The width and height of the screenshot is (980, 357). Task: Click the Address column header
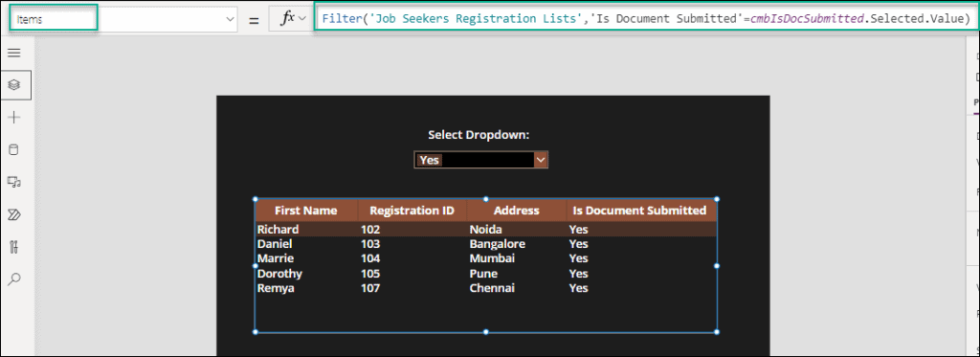pos(516,210)
